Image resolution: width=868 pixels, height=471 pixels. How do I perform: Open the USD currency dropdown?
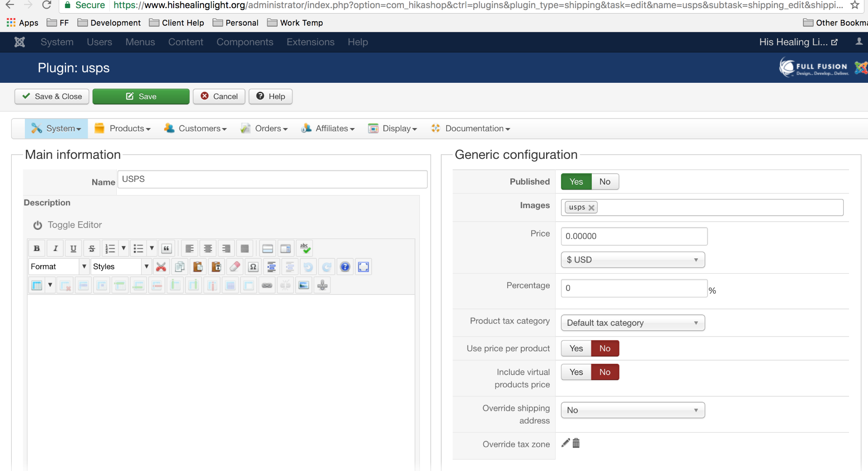coord(633,260)
